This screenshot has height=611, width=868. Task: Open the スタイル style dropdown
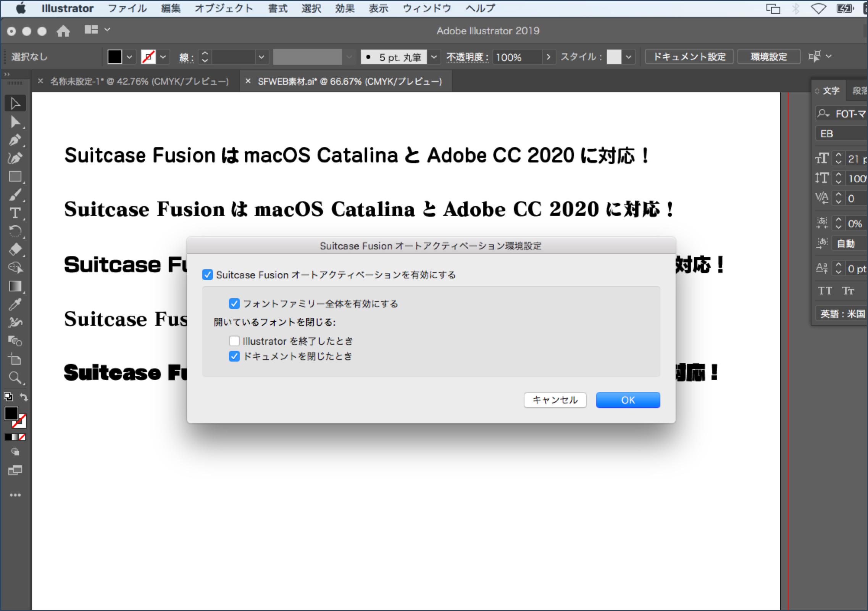[x=629, y=57]
